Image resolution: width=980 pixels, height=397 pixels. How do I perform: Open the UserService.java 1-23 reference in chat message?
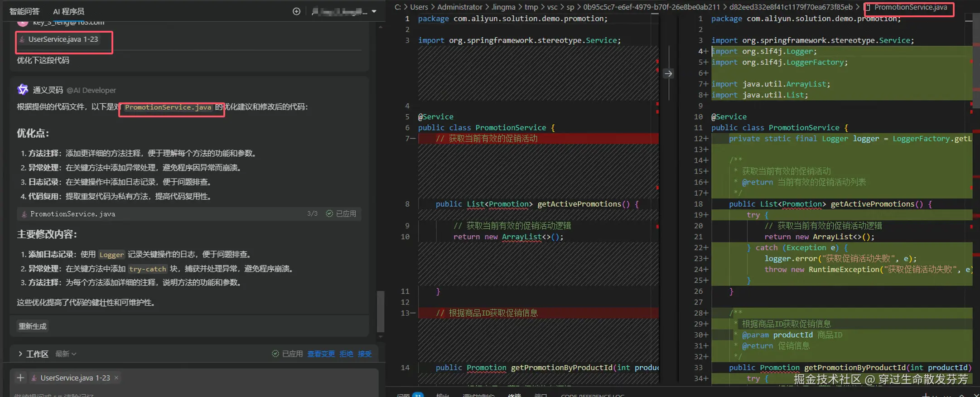point(63,39)
